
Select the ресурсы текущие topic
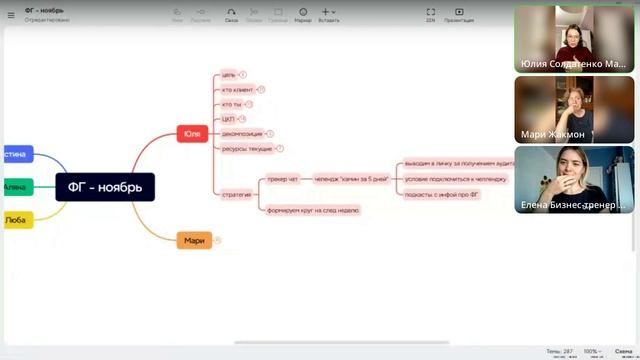click(x=247, y=149)
